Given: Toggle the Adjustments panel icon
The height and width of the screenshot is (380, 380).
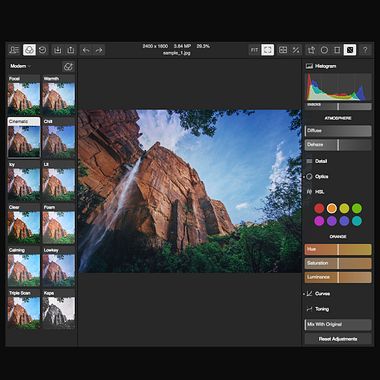Looking at the screenshot, I should (x=350, y=50).
